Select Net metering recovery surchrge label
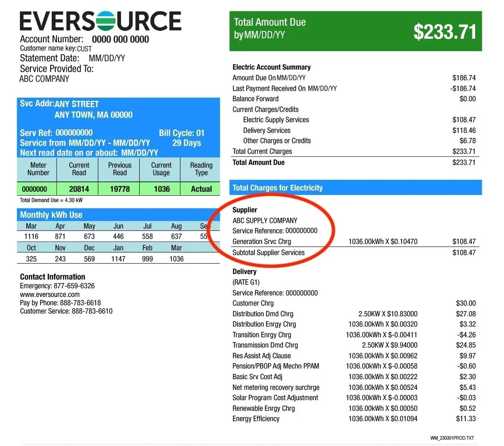 (x=276, y=387)
